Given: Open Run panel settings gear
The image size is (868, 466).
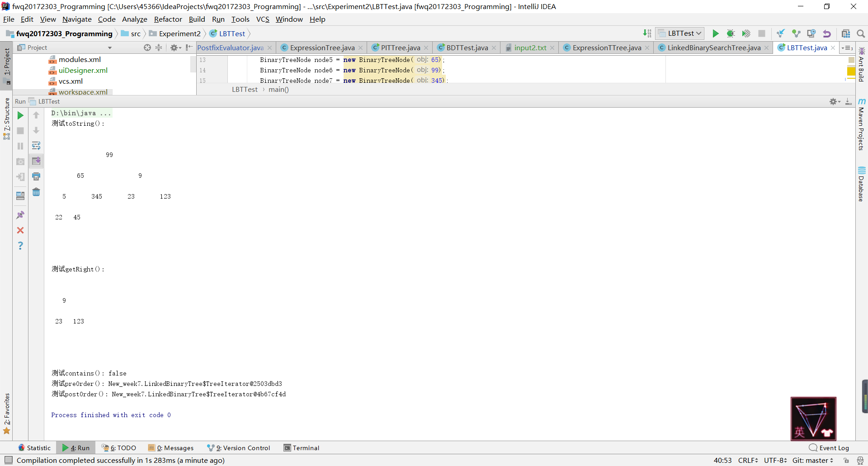Looking at the screenshot, I should tap(835, 101).
